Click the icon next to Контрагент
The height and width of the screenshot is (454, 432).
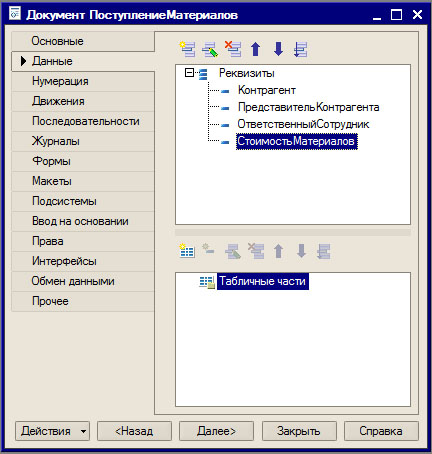[225, 91]
